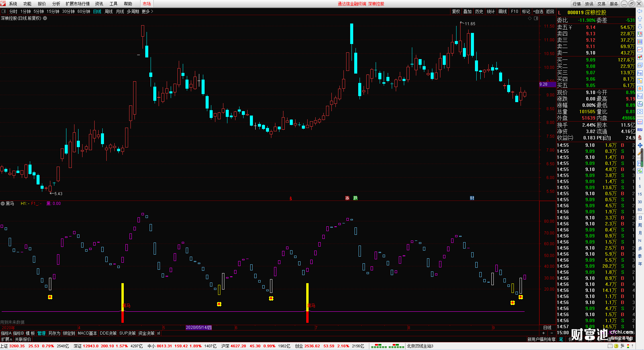This screenshot has height=350, width=644.
Task: Select the MACD基本 indicator tab
Action: (x=87, y=333)
